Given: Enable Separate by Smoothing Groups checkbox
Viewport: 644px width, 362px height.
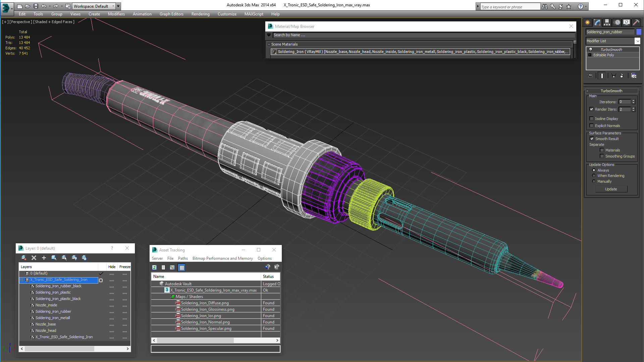Looking at the screenshot, I should (x=602, y=156).
